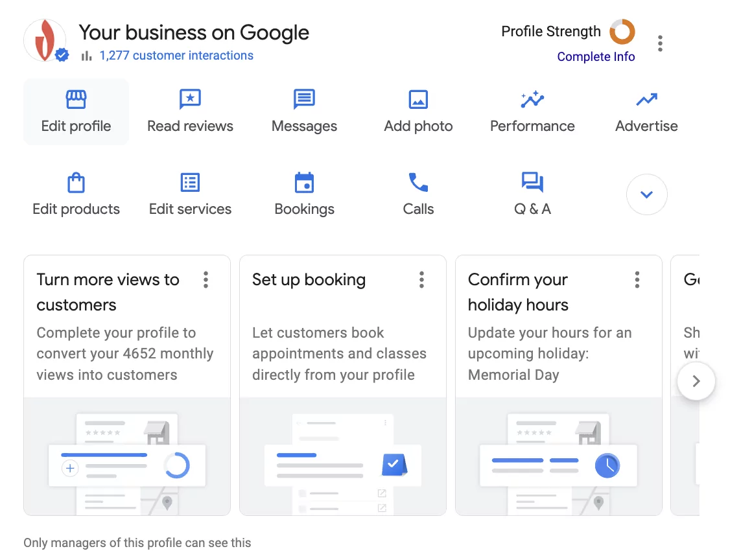752x560 pixels.
Task: Open options menu on Turn more views card
Action: pyautogui.click(x=206, y=279)
